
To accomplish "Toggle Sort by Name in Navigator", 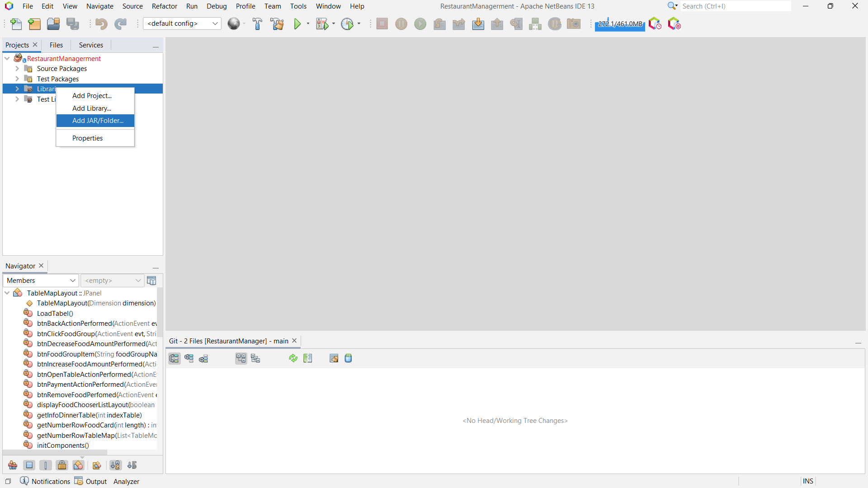I will click(115, 465).
